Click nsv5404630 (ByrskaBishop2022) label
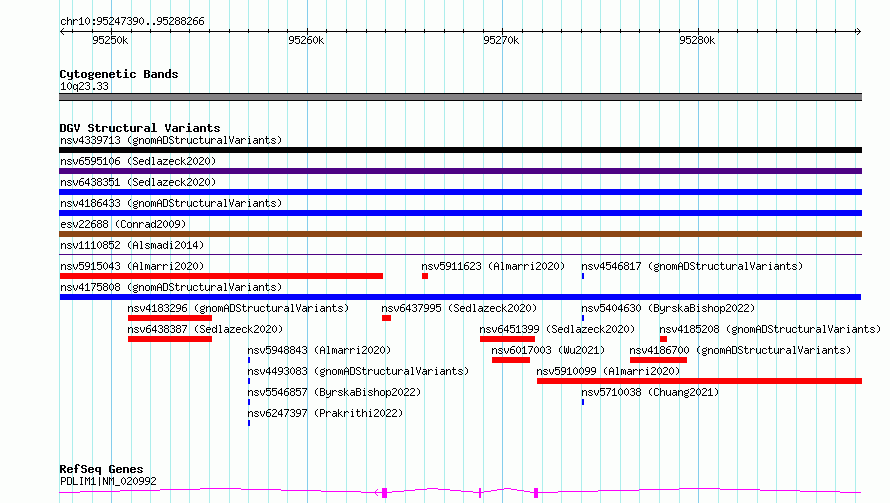 (x=668, y=308)
